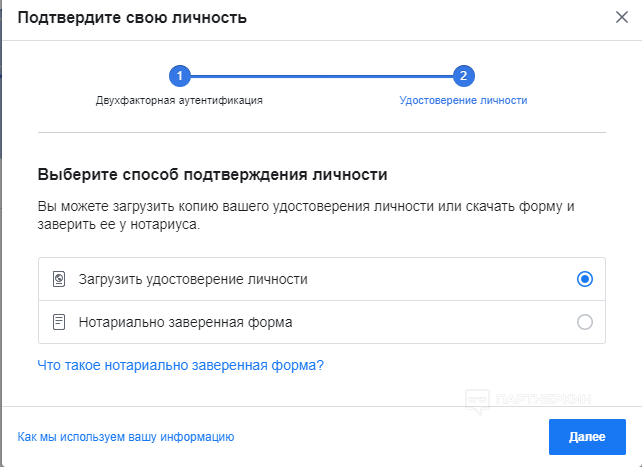Select the step 1 circle in progress bar
This screenshot has height=467, width=642.
(180, 76)
